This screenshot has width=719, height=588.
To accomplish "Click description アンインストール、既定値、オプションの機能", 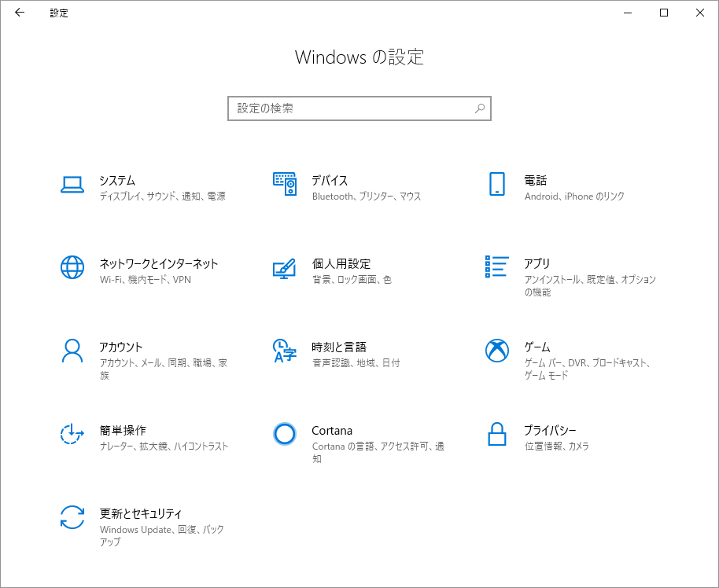I will coord(590,286).
